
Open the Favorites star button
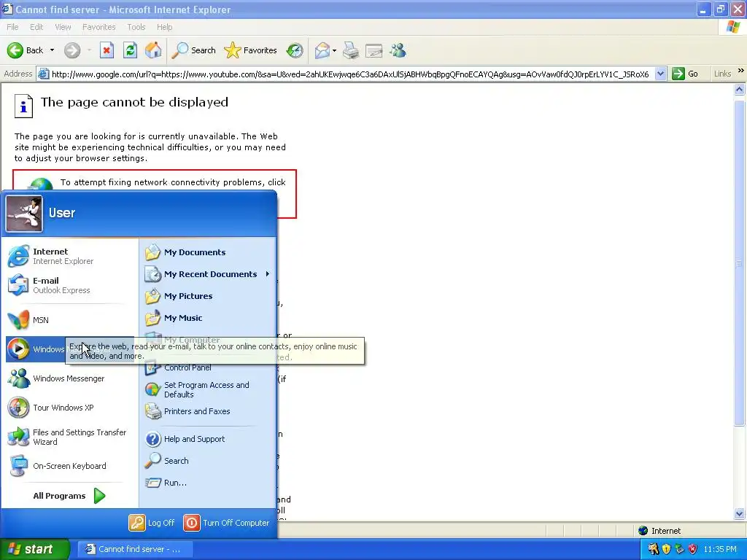(250, 50)
